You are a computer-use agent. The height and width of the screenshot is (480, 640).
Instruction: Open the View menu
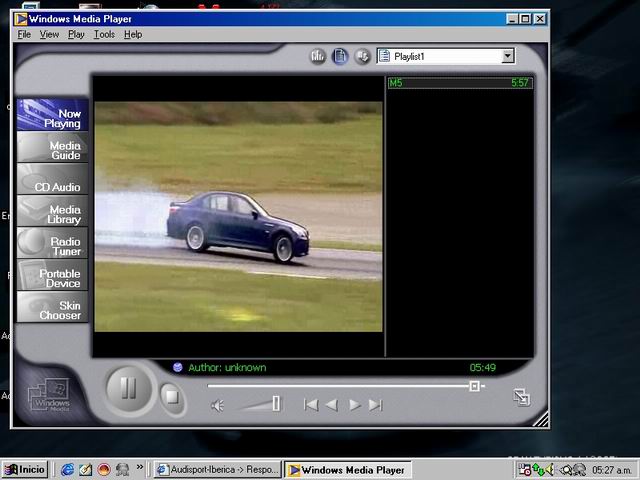click(x=49, y=35)
